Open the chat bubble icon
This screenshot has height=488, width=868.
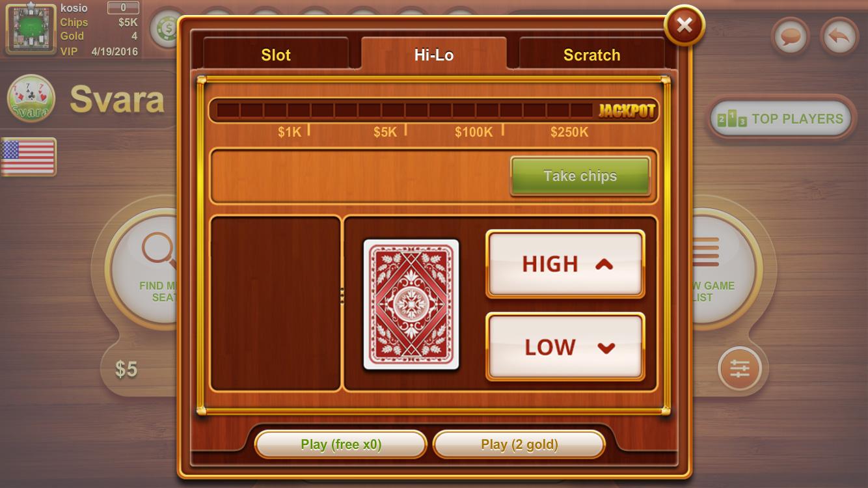click(x=791, y=37)
